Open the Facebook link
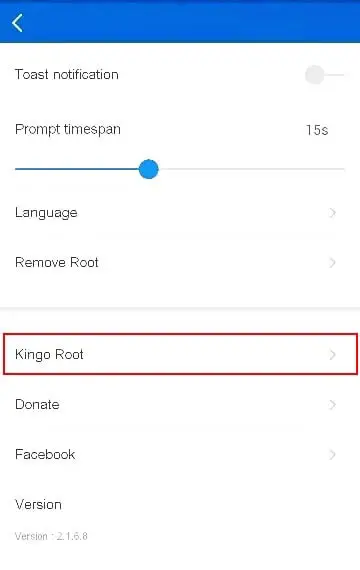The image size is (360, 570). tap(180, 454)
